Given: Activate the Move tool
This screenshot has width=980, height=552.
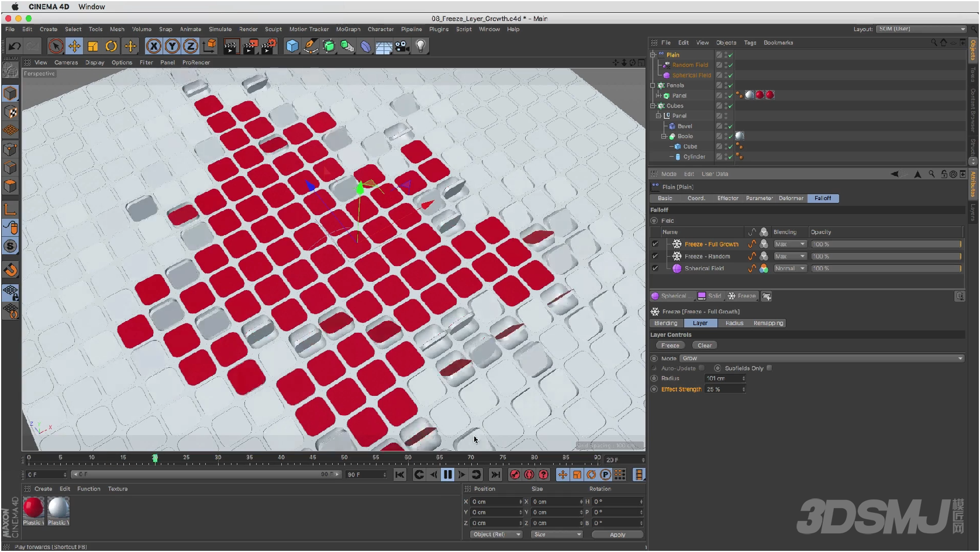Looking at the screenshot, I should [x=74, y=46].
